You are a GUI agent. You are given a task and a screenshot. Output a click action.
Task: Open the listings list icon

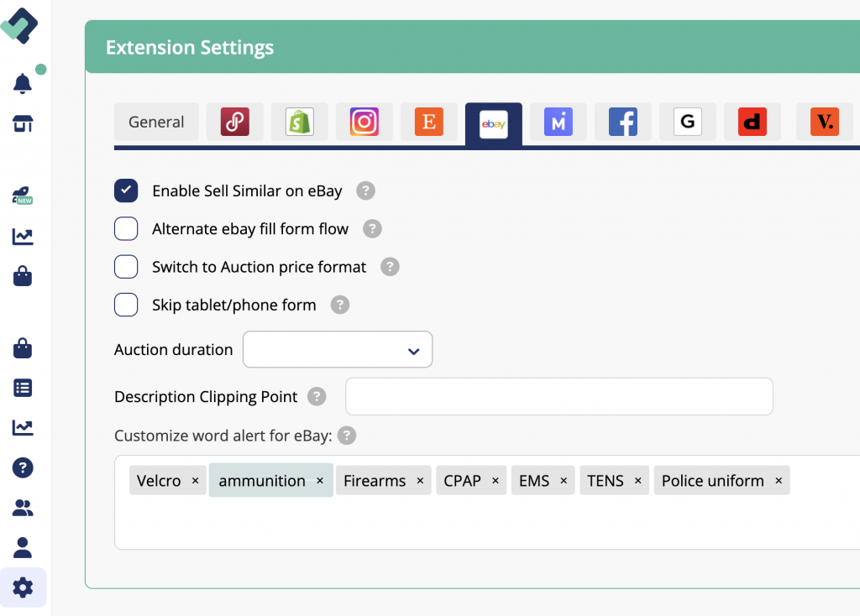pos(23,388)
